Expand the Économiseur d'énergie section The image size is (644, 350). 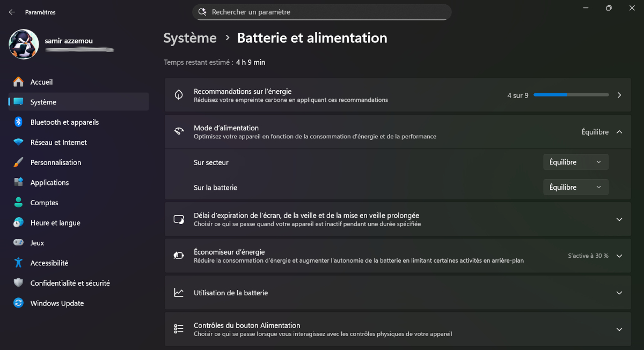click(619, 256)
